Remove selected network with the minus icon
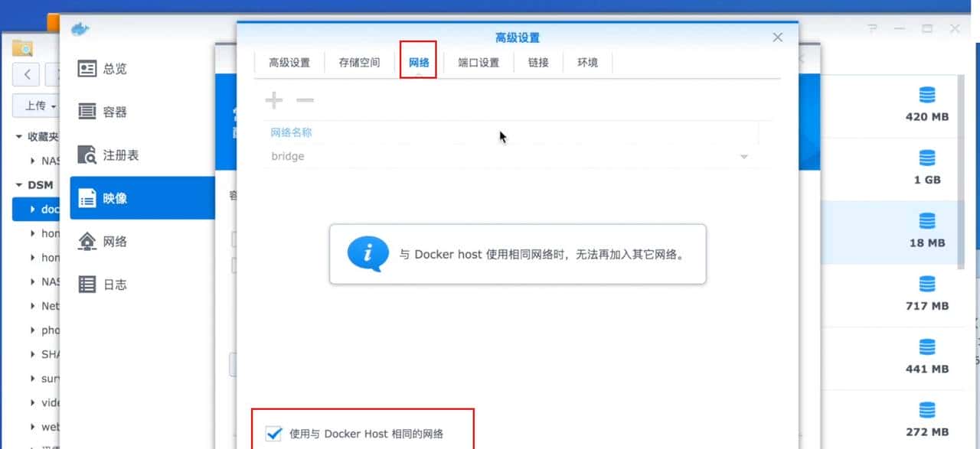 point(303,100)
